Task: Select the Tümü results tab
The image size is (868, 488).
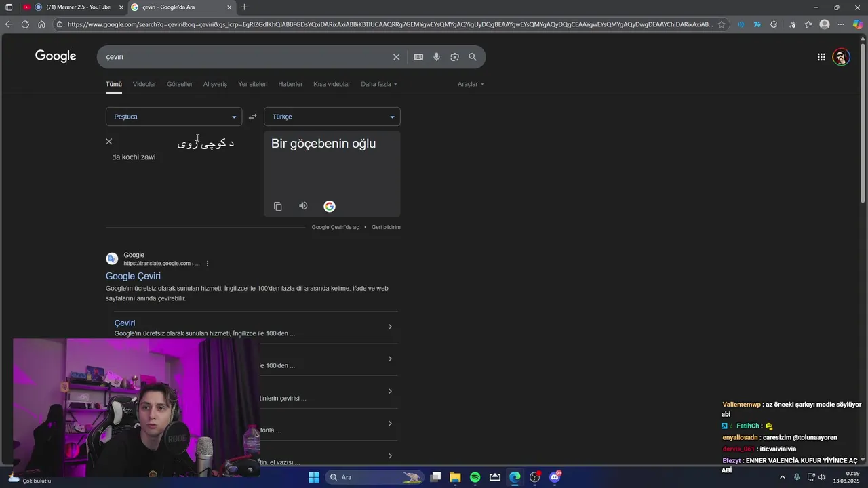Action: [114, 84]
